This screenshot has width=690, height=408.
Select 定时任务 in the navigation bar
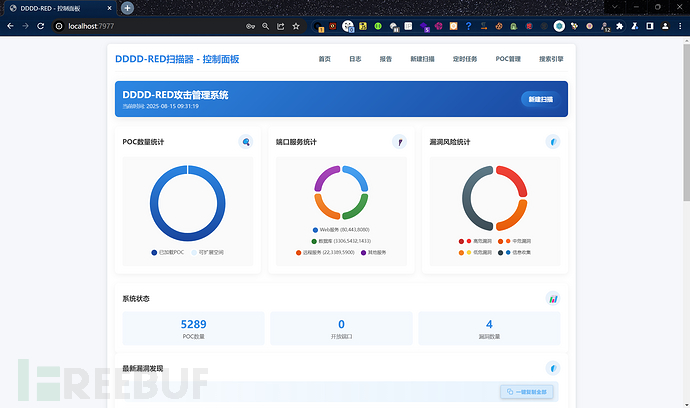pyautogui.click(x=465, y=59)
